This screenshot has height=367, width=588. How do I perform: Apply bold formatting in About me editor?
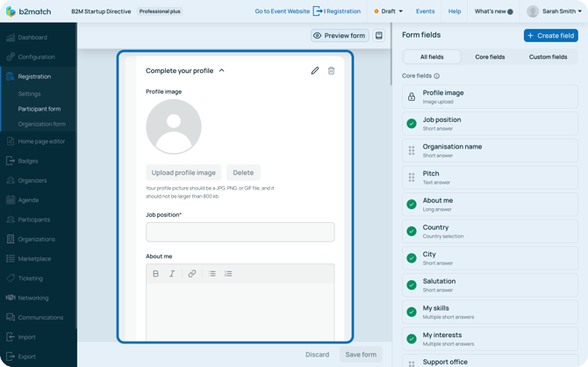click(156, 274)
